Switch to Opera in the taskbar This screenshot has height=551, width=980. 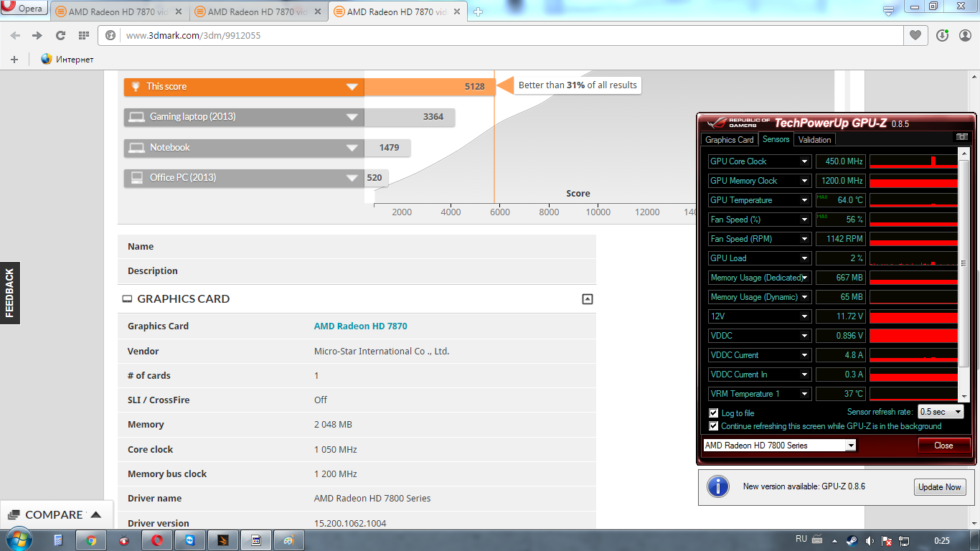[x=157, y=540]
